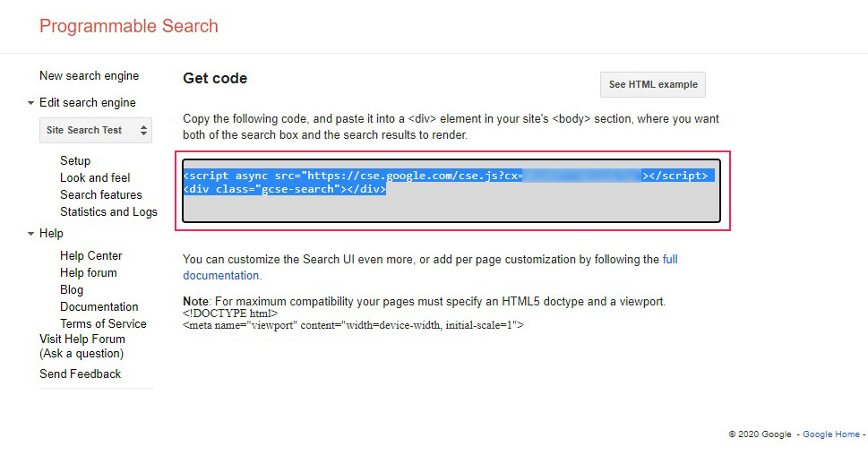
Task: Click the See HTML example button
Action: [653, 85]
